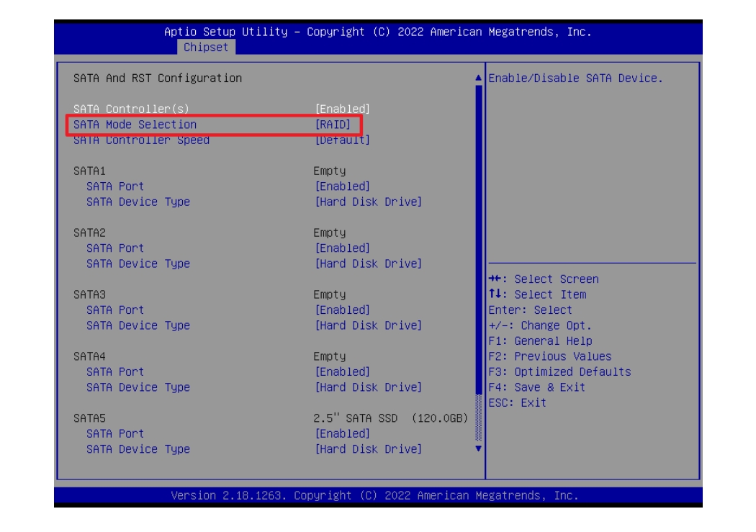756x532 pixels.
Task: Click the F4: Save & Exit hint
Action: point(537,387)
